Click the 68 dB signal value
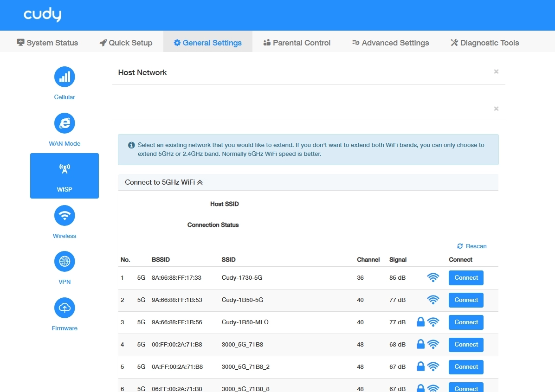Screen dimensions: 555x392 pos(397,345)
